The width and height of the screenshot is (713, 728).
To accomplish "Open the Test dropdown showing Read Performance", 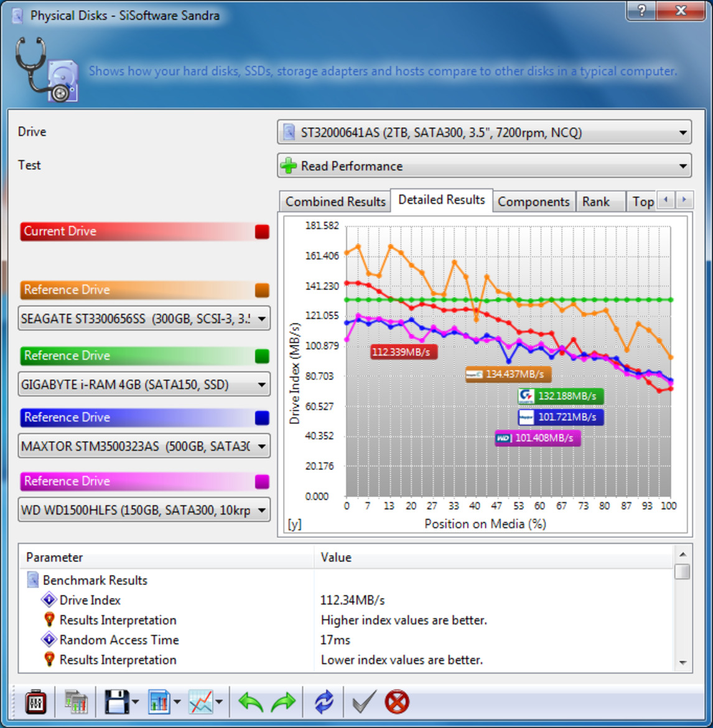I will [x=484, y=166].
